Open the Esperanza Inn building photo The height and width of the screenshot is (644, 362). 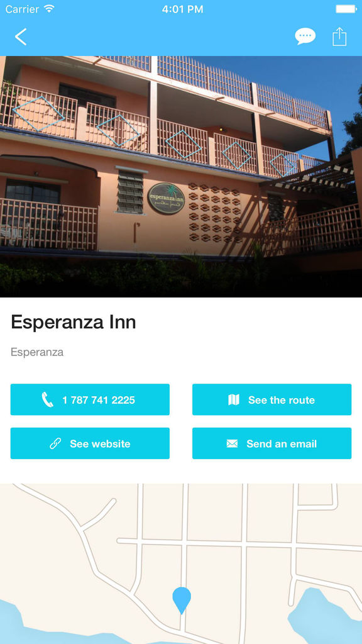tap(181, 177)
